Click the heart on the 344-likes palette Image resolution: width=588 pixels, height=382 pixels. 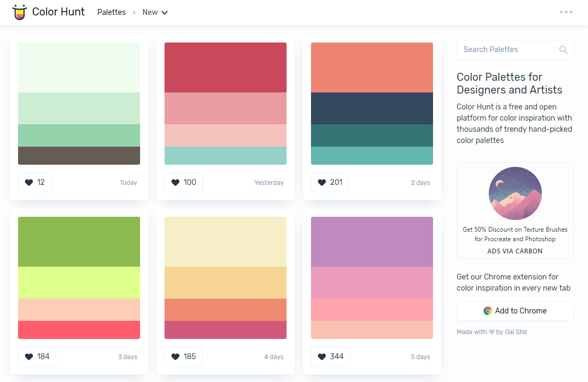329,356
